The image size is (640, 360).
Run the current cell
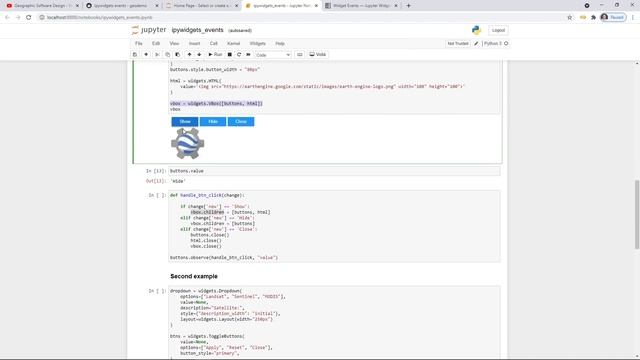[215, 54]
